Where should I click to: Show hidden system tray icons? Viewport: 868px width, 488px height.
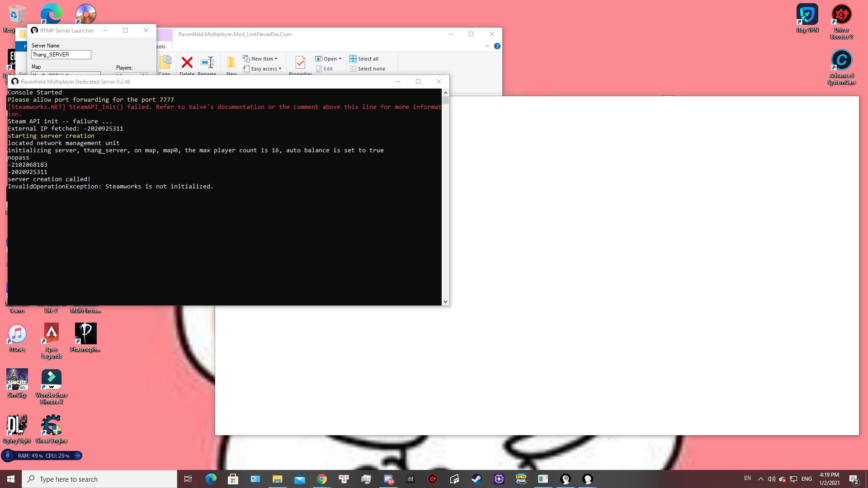(760, 479)
